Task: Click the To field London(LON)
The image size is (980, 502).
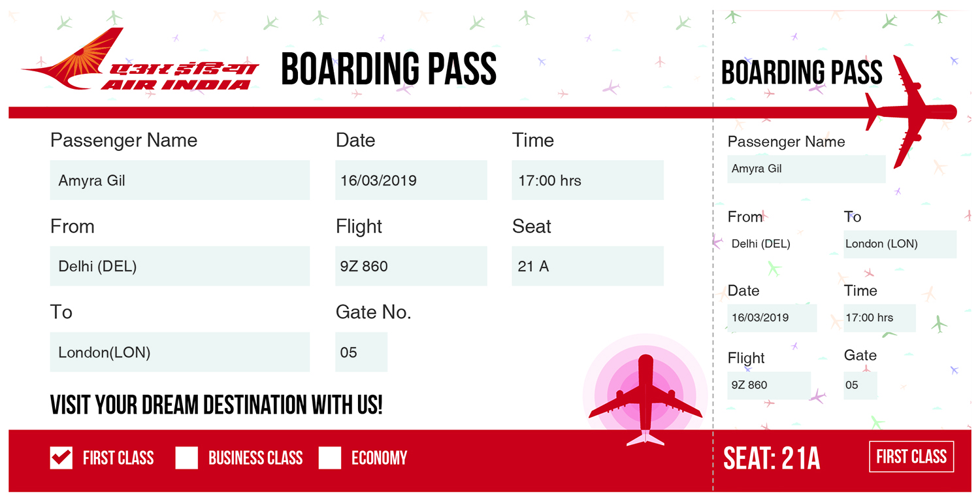Action: coord(180,352)
